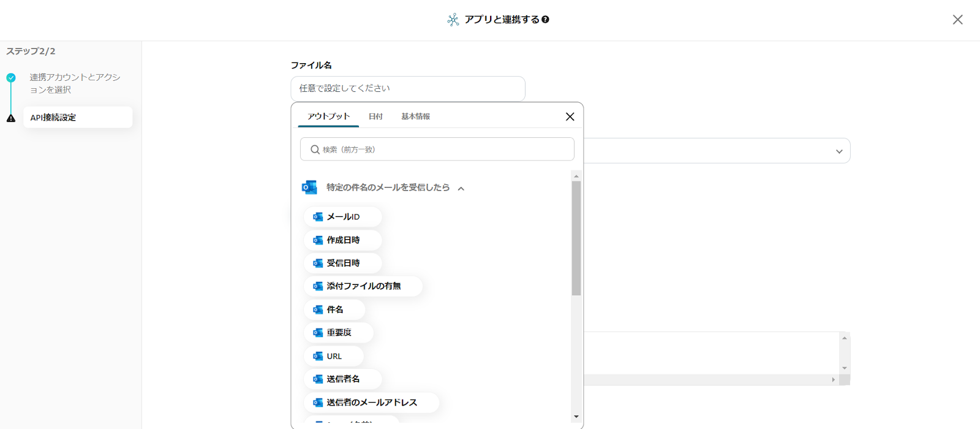Click the help question mark icon in header

pos(545,20)
